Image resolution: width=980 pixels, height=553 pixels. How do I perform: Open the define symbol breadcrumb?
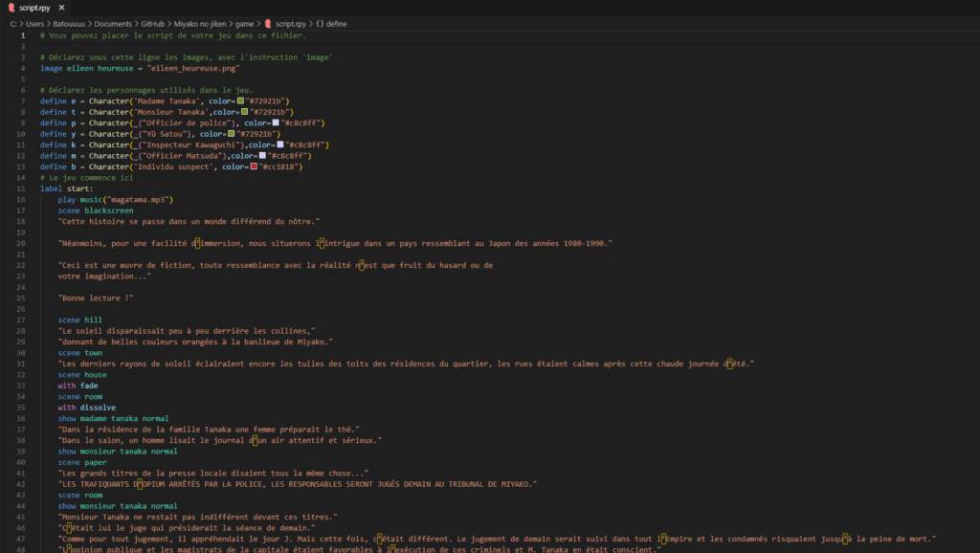pyautogui.click(x=337, y=23)
